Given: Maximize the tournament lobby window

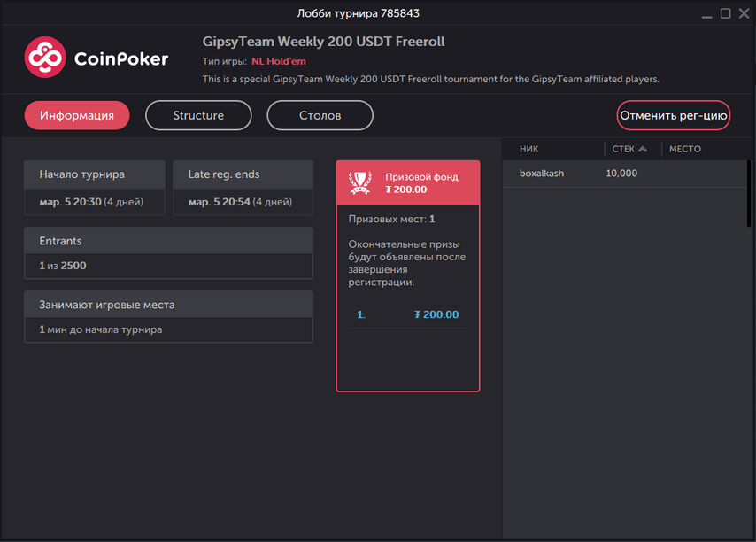Looking at the screenshot, I should 725,13.
